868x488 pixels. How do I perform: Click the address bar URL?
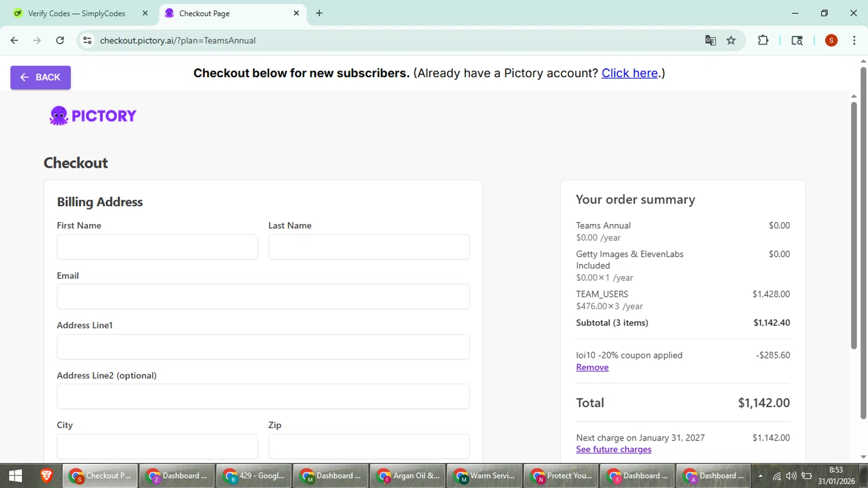[x=178, y=41]
